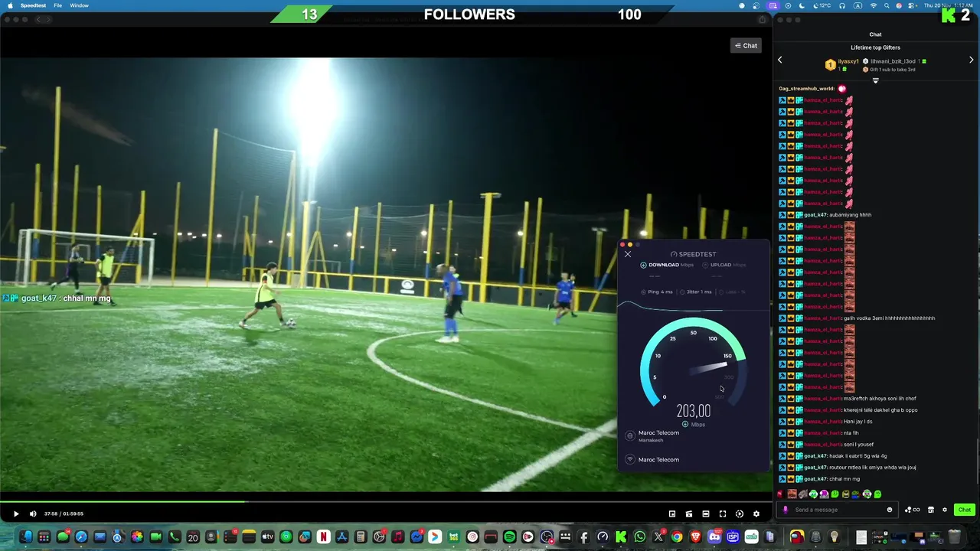Click the UPLOAD Mbps label

click(724, 265)
